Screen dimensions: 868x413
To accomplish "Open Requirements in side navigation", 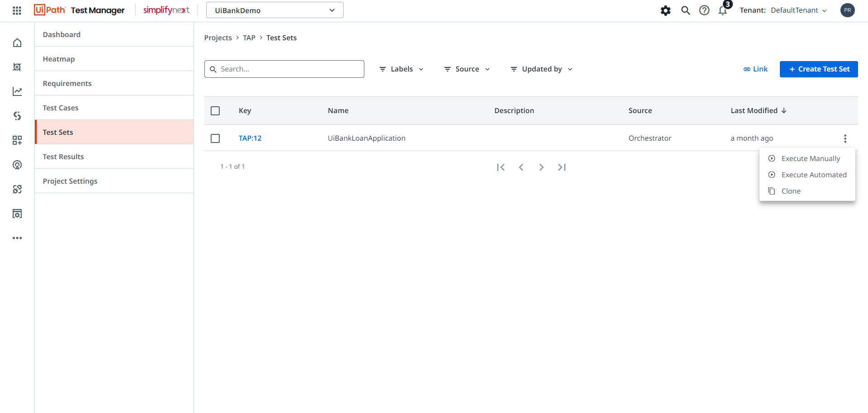I will click(114, 83).
